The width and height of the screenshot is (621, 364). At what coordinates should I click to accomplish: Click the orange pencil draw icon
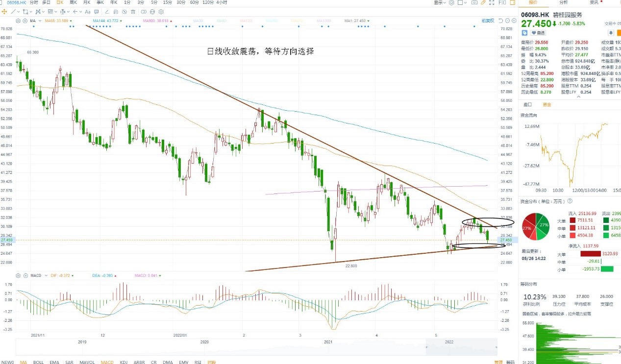point(483,2)
